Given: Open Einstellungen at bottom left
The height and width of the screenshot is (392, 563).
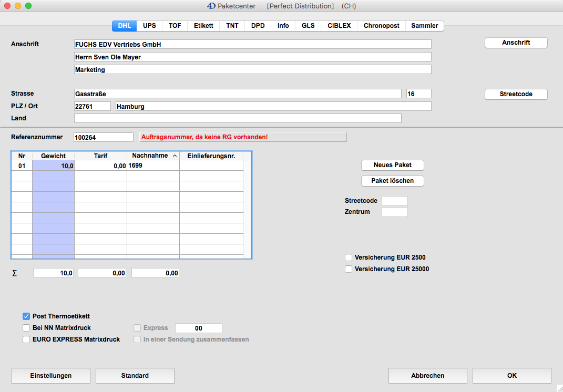Looking at the screenshot, I should 51,376.
